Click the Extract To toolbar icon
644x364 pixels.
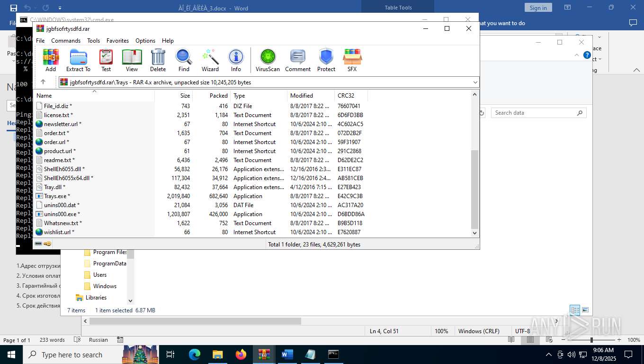(78, 60)
